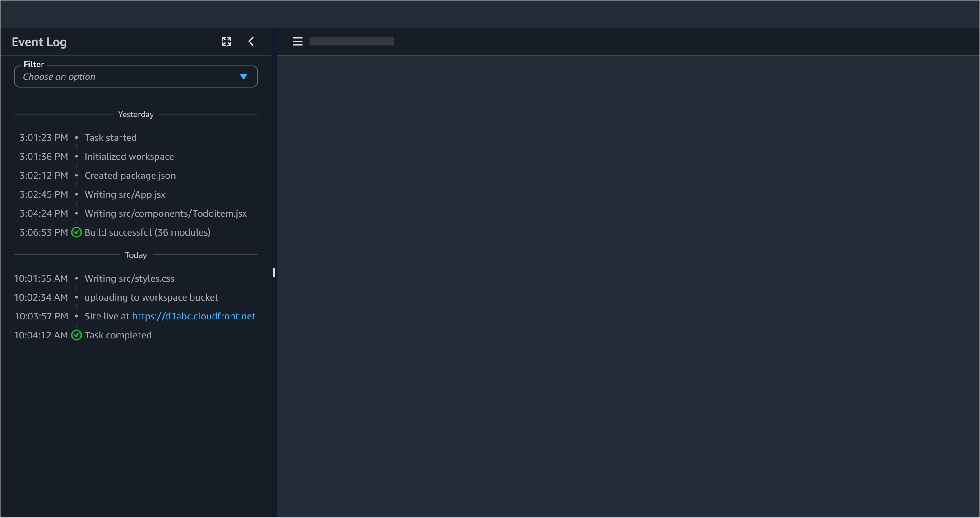Viewport: 980px width, 518px height.
Task: Click the Task completed green check icon
Action: (77, 335)
